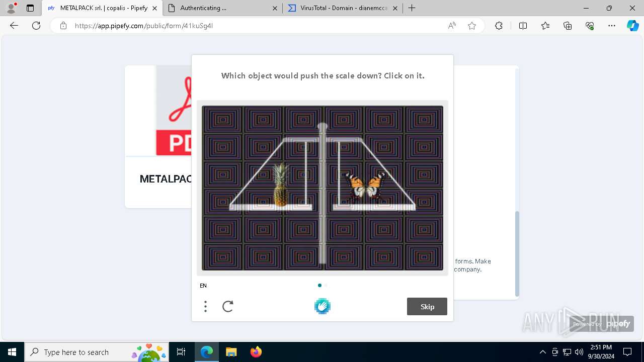
Task: Reload the current page
Action: 36,26
